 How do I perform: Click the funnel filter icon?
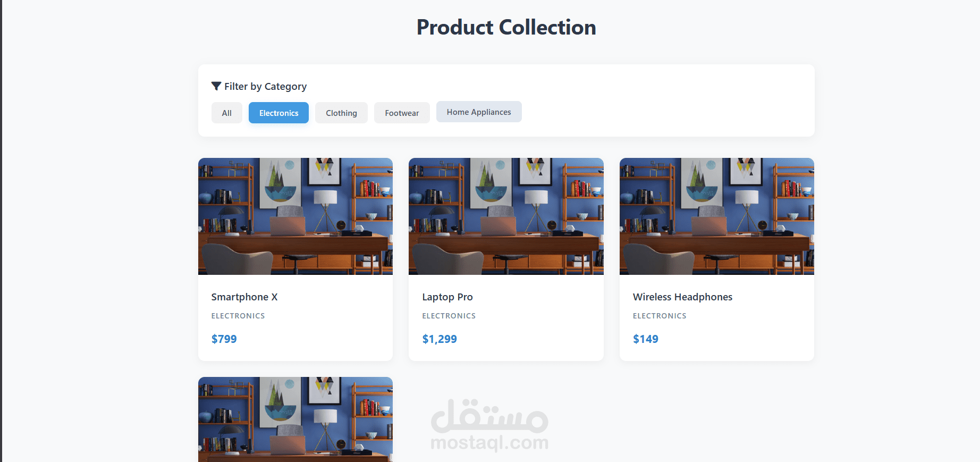[x=216, y=86]
